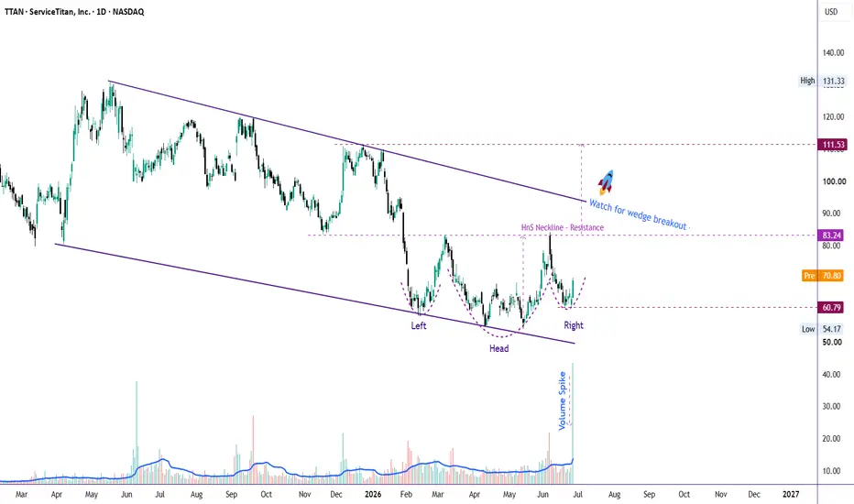Click the 83.24 price label
Screen dimensions: 854x504
[832, 236]
